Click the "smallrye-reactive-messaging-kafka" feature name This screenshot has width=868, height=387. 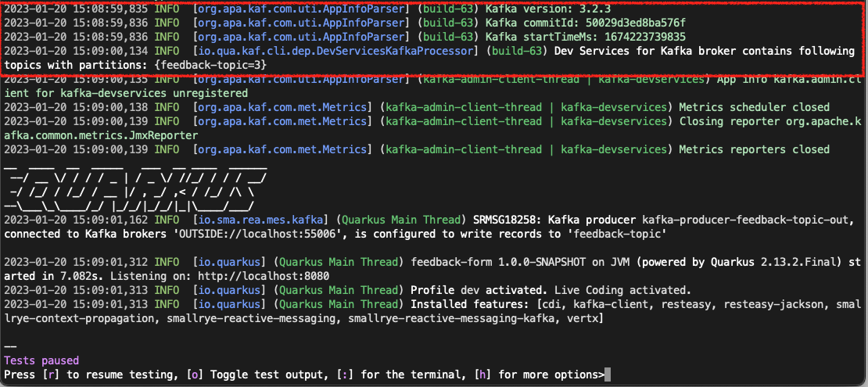pyautogui.click(x=452, y=317)
